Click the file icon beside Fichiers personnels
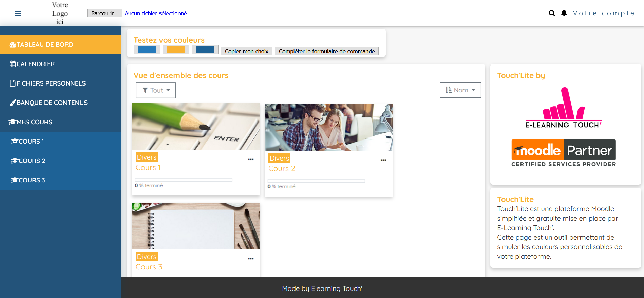 click(x=13, y=83)
